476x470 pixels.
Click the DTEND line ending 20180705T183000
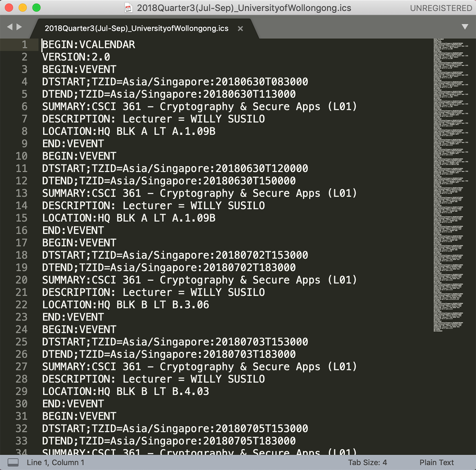169,441
